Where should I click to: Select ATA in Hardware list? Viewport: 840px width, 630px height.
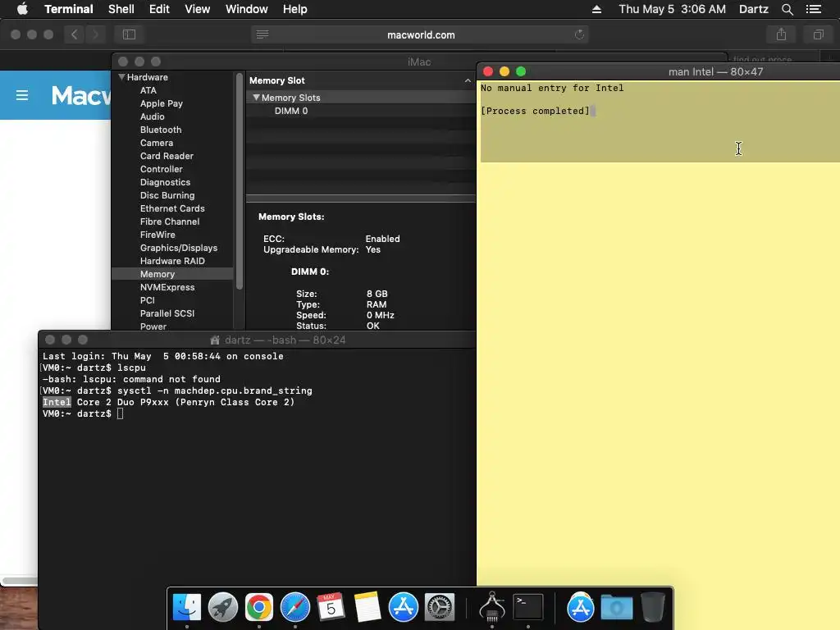click(148, 90)
